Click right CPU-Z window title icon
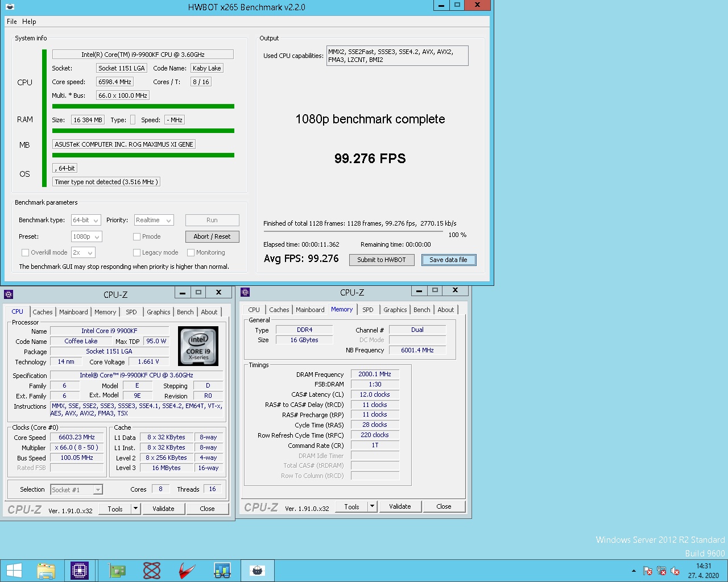The height and width of the screenshot is (582, 728). coord(245,292)
